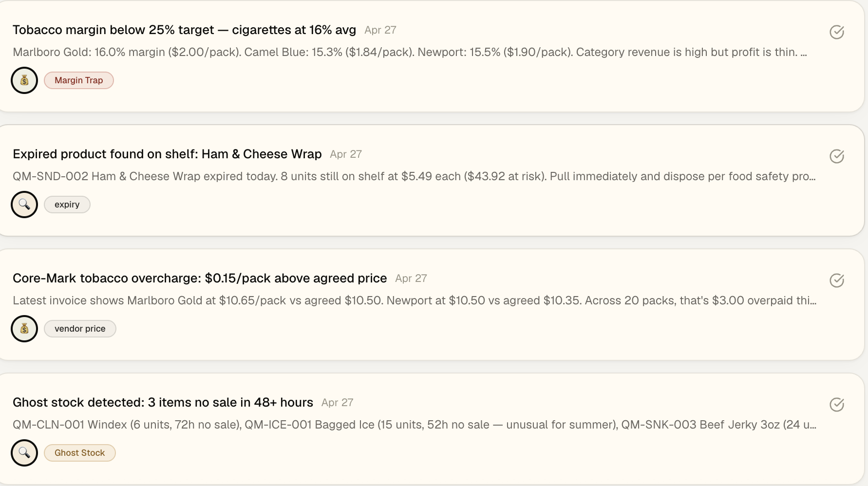Viewport: 868px width, 486px height.
Task: Click the magnifier icon under Ghost stock detected
Action: (x=24, y=453)
